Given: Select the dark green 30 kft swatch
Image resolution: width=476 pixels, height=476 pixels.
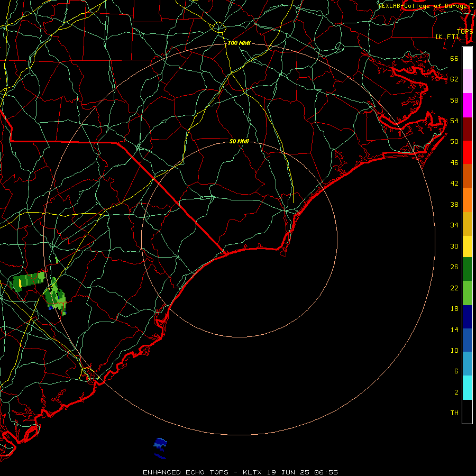Looking at the screenshot, I should (x=467, y=269).
